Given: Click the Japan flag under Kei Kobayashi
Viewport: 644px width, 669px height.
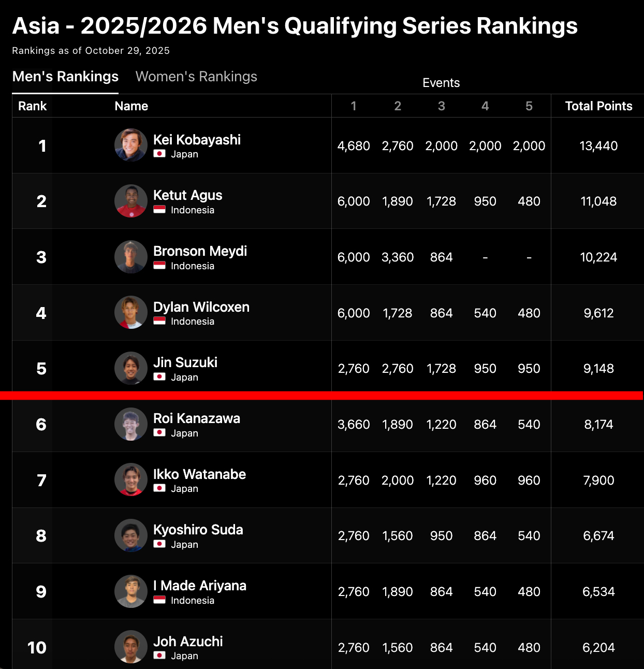Looking at the screenshot, I should click(159, 154).
